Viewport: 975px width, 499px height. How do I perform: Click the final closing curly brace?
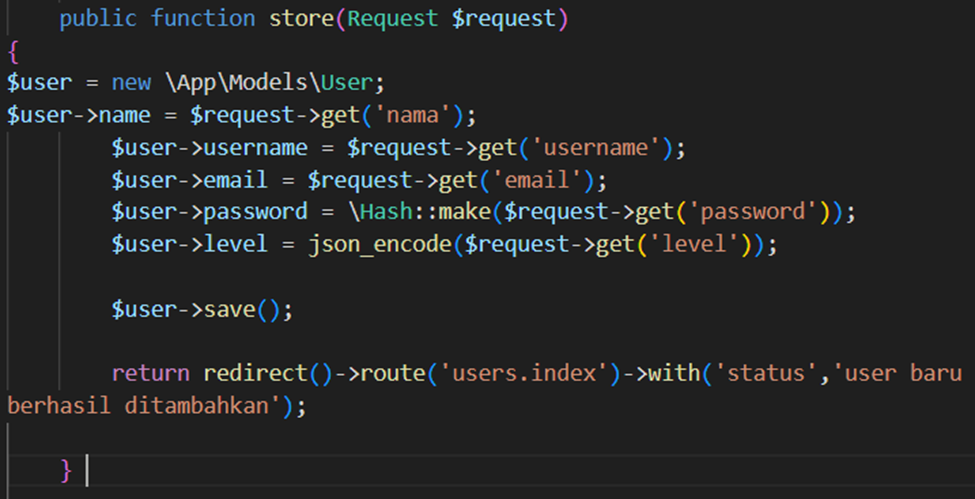[x=66, y=469]
